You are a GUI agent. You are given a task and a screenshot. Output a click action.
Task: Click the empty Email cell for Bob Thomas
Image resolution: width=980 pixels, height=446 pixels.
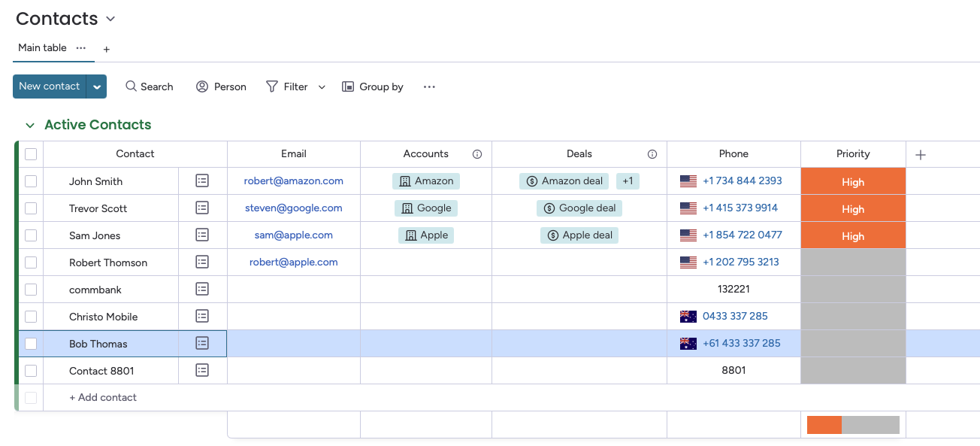point(294,344)
